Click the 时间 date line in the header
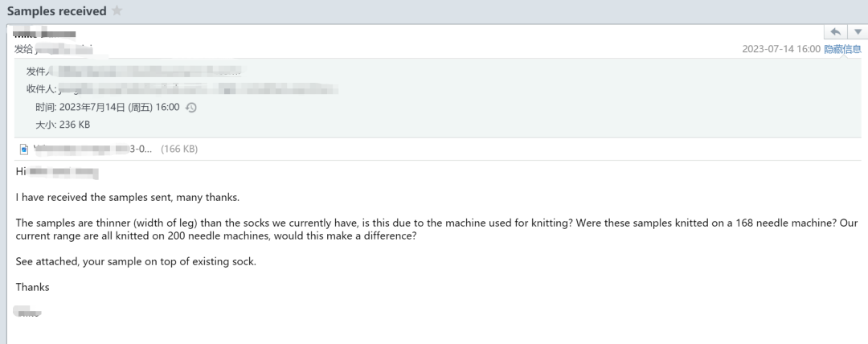The height and width of the screenshot is (344, 868). [108, 108]
